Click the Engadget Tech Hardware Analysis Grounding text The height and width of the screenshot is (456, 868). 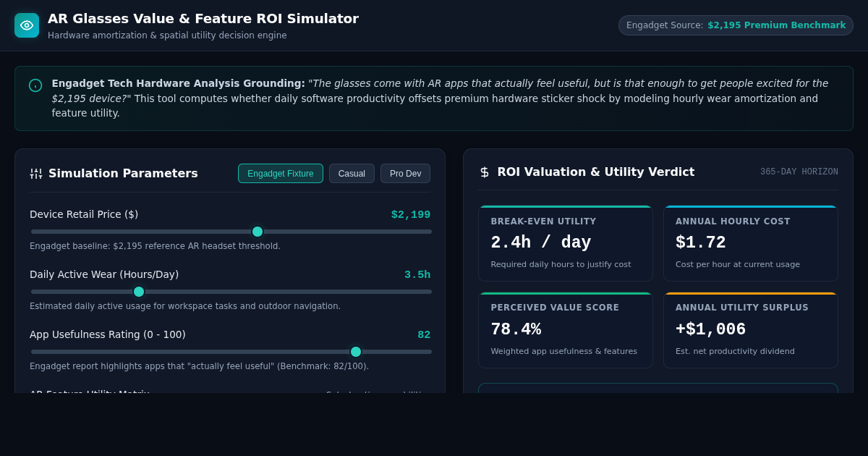click(x=179, y=83)
